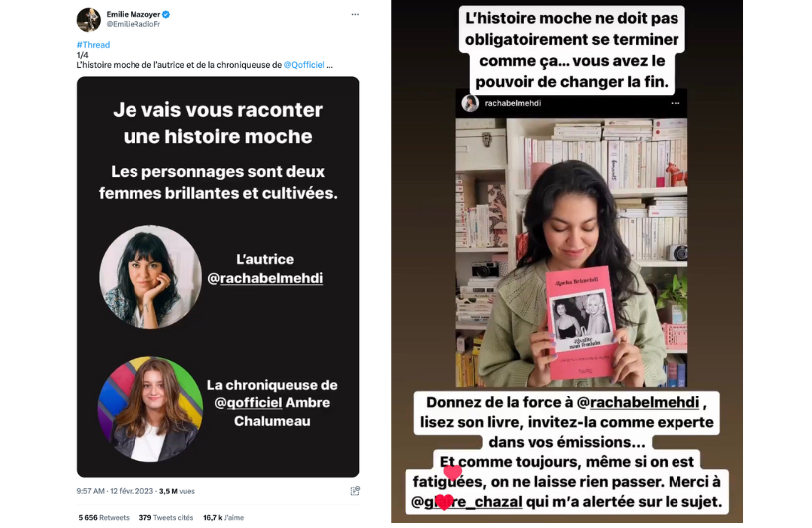This screenshot has height=528, width=812.
Task: Click the view analytics icon beside the tweet date
Action: 355,491
